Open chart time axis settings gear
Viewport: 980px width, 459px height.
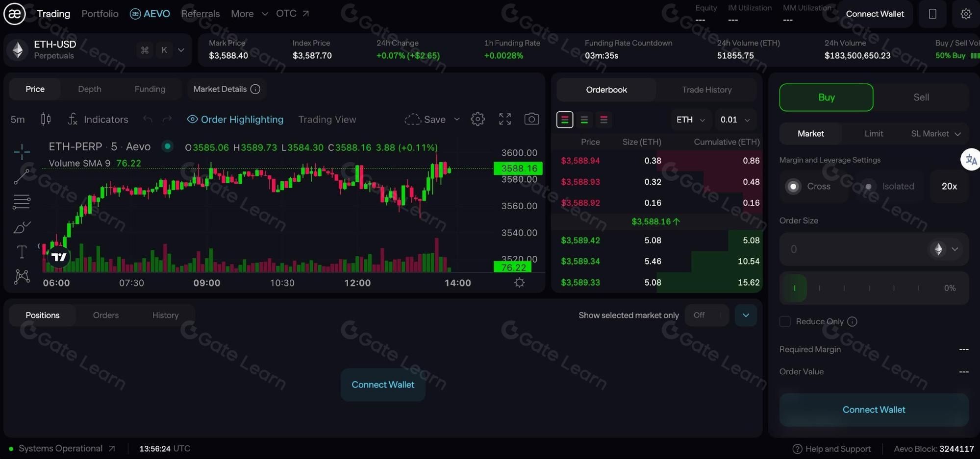tap(520, 283)
